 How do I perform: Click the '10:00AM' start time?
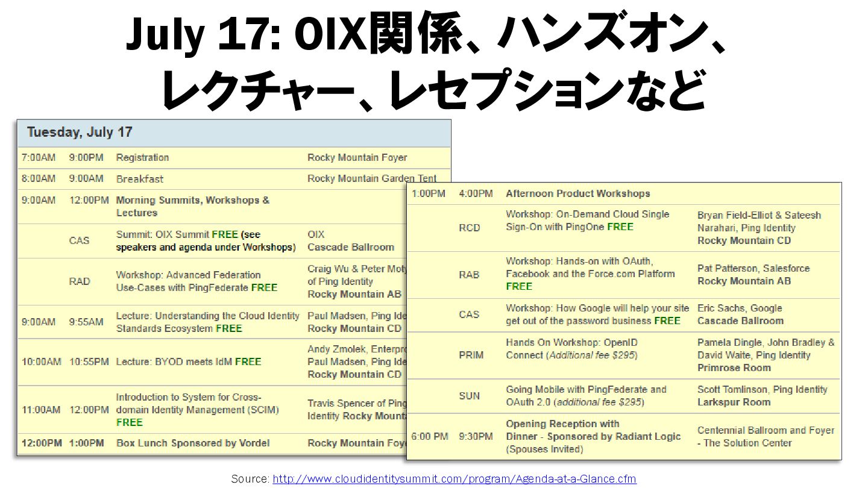click(x=42, y=362)
